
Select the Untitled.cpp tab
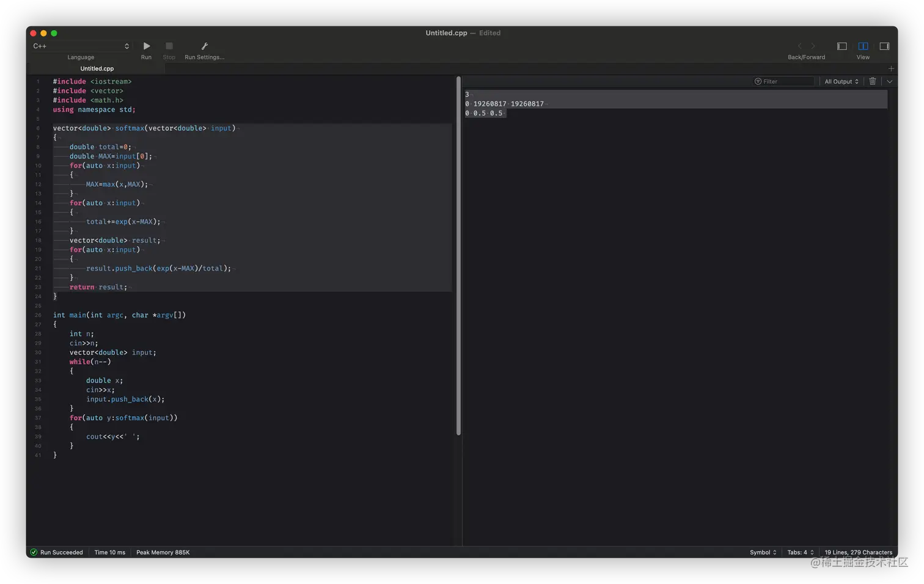click(x=97, y=68)
